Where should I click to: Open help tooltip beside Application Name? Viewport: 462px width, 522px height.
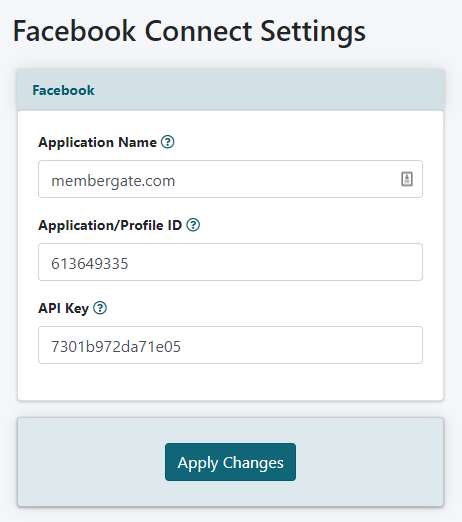[x=167, y=142]
